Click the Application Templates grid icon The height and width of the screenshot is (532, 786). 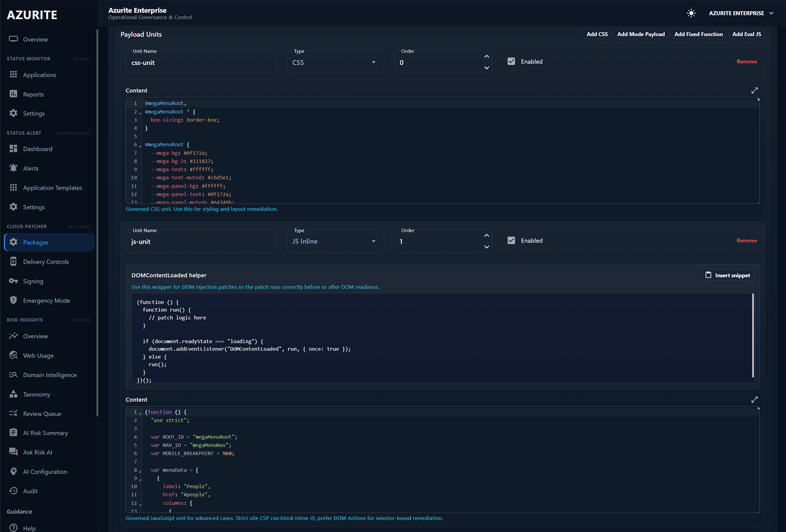click(14, 187)
